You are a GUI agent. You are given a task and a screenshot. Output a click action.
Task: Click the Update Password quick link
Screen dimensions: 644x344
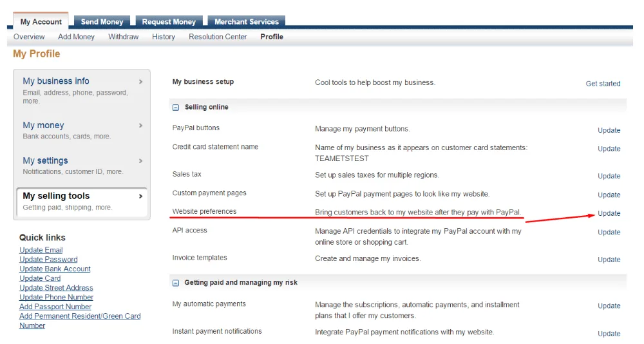(x=48, y=260)
